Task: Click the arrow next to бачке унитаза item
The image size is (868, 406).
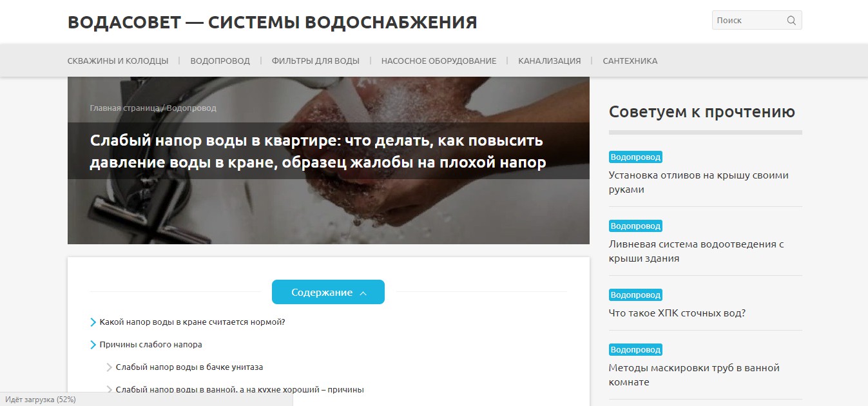Action: pos(110,367)
